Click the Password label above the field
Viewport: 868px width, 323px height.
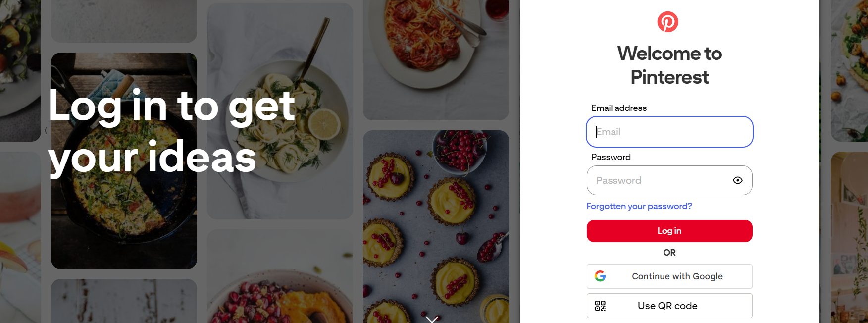pos(611,157)
